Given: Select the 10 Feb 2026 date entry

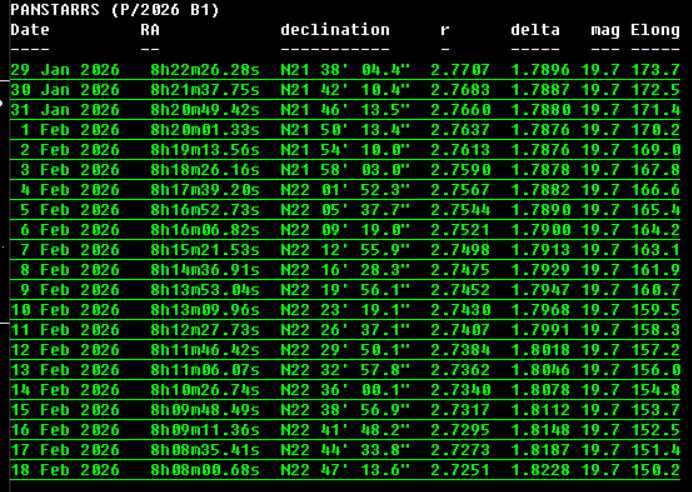Looking at the screenshot, I should [65, 310].
